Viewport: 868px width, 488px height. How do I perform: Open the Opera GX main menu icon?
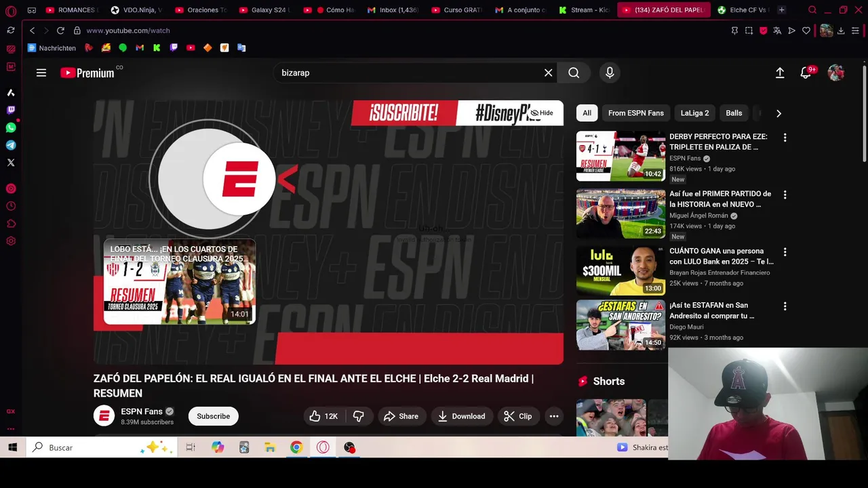pyautogui.click(x=11, y=10)
